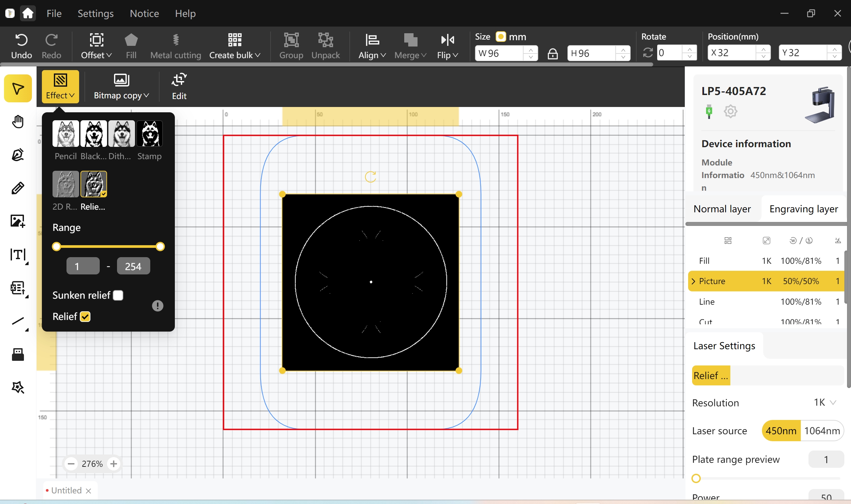The image size is (851, 504).
Task: Expand the Bitmap copy dropdown
Action: (x=121, y=87)
